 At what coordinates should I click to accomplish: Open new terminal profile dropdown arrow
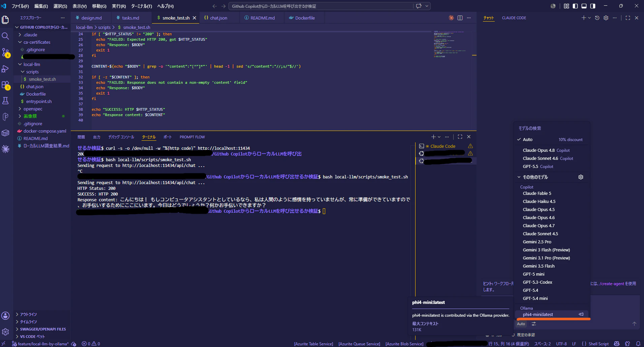439,137
